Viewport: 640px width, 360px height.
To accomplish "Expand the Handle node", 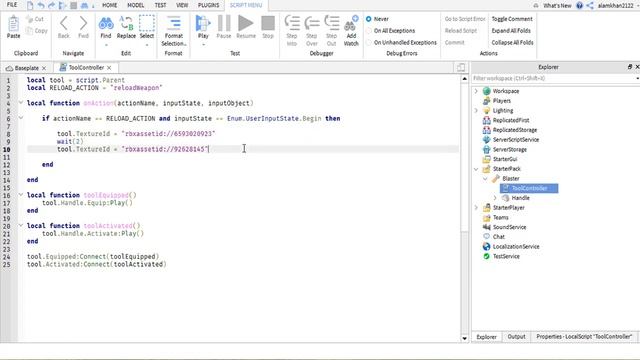I will tap(495, 198).
